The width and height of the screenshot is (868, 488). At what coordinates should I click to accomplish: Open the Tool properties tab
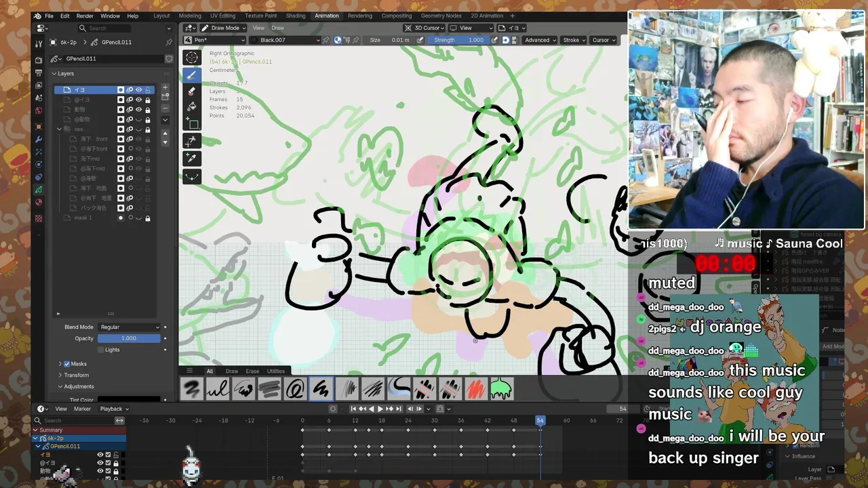(x=39, y=43)
